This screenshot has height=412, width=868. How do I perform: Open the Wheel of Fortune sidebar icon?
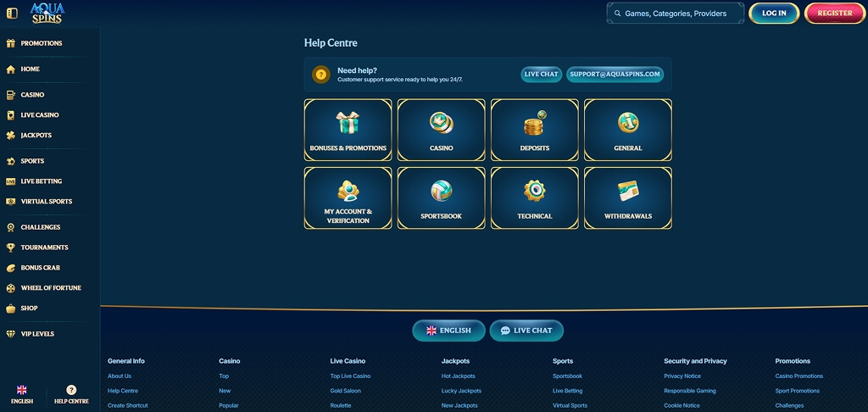[10, 288]
